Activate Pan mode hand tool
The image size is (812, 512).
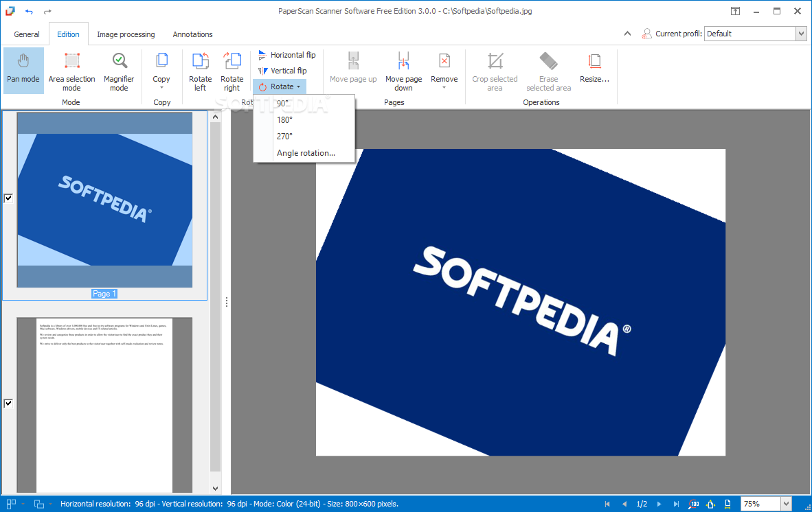point(23,70)
